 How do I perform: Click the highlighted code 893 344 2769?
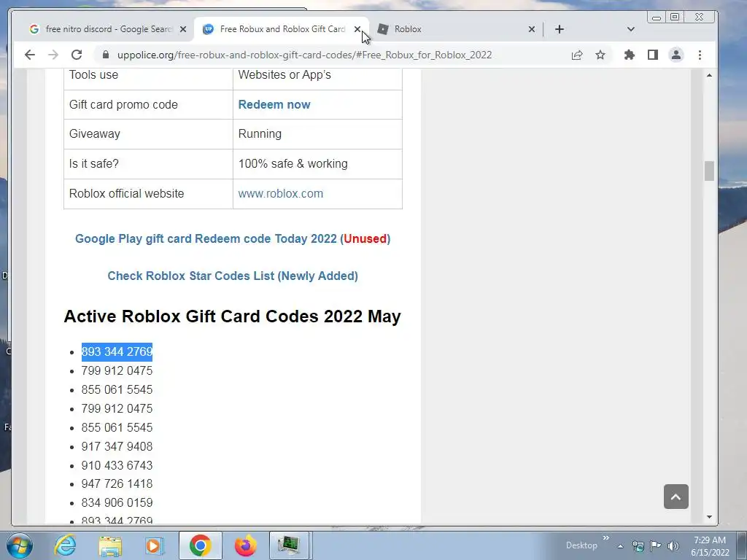click(x=117, y=352)
